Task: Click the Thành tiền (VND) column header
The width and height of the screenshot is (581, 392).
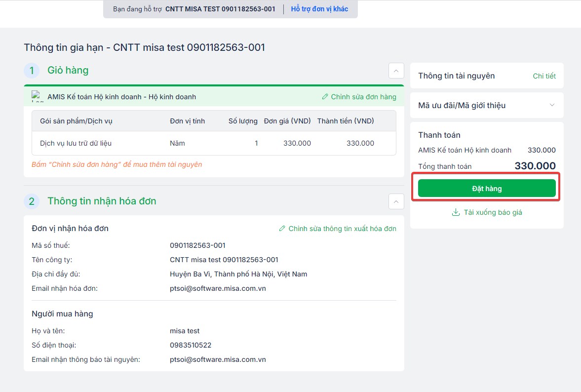Action: (x=346, y=121)
